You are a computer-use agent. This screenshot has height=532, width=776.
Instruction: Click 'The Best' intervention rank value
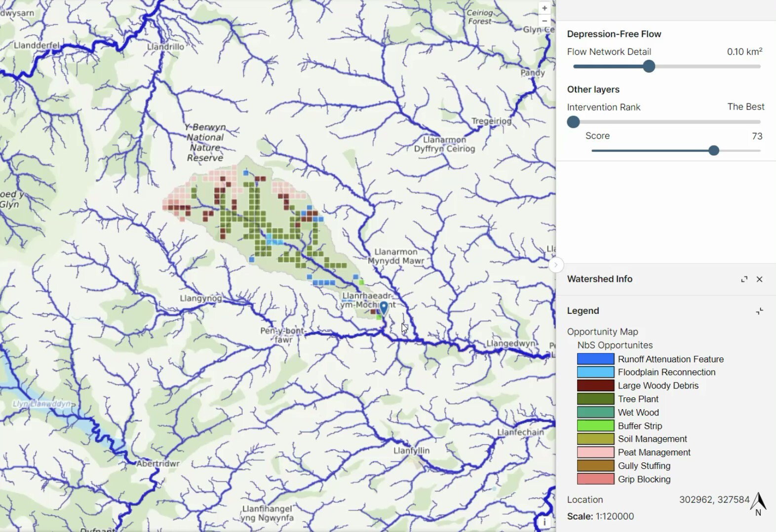(745, 107)
